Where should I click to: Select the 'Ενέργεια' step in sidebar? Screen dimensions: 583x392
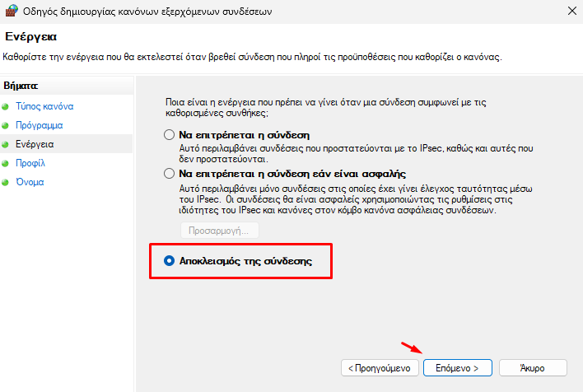(x=35, y=144)
